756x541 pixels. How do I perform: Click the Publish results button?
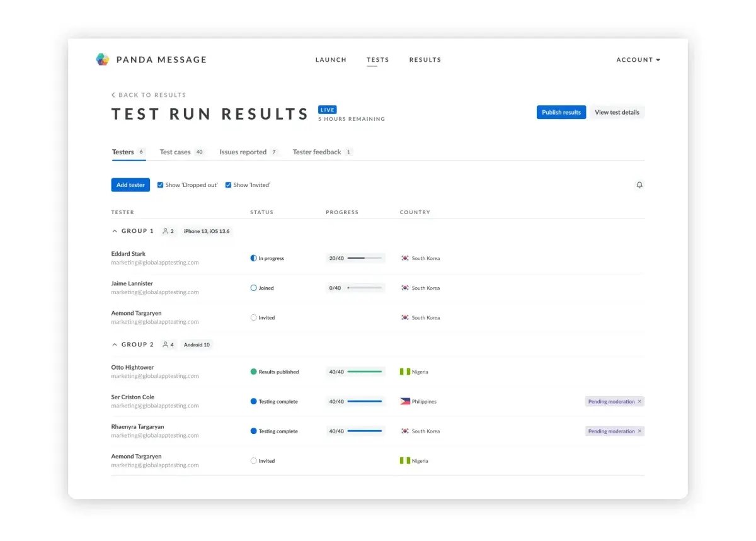[x=561, y=111]
